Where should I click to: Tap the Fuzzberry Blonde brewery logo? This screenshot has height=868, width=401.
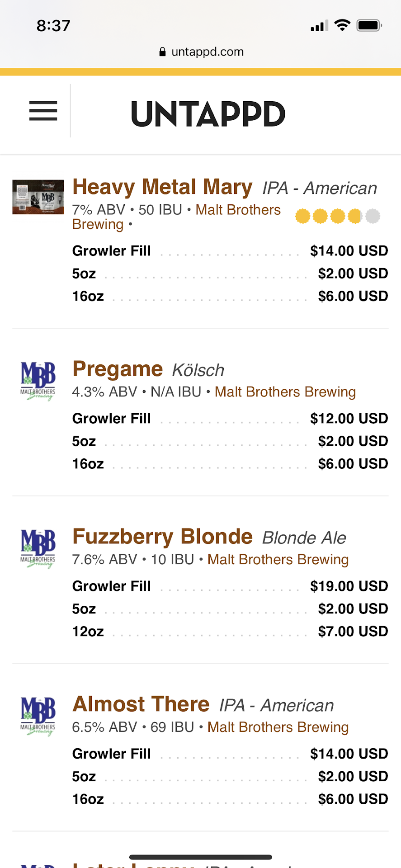pos(38,548)
